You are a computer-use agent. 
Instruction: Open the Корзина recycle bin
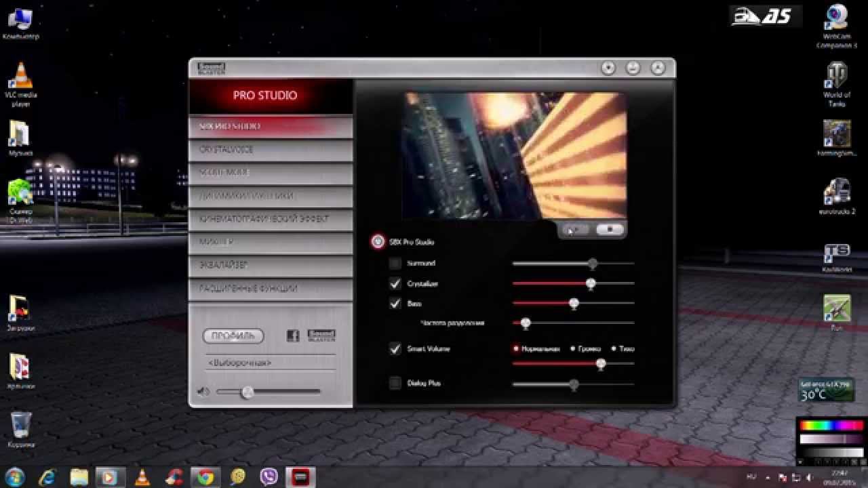[20, 430]
